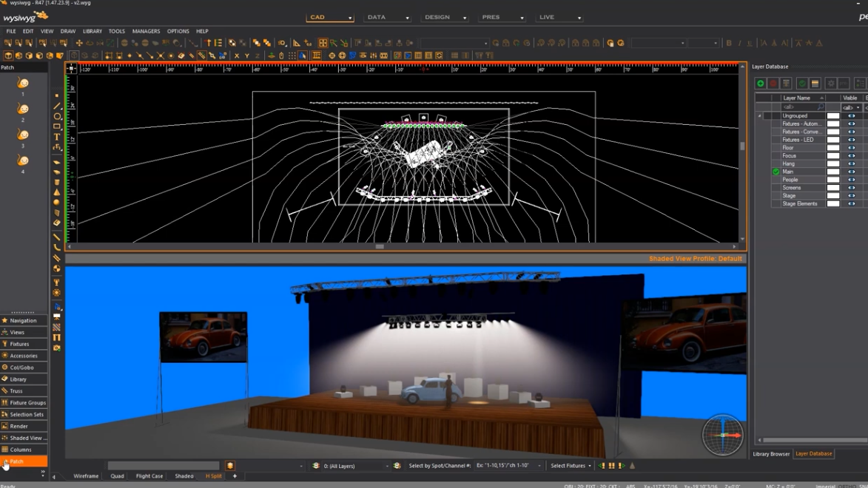
Task: Toggle visibility of Fixtures - LED layer
Action: (852, 140)
